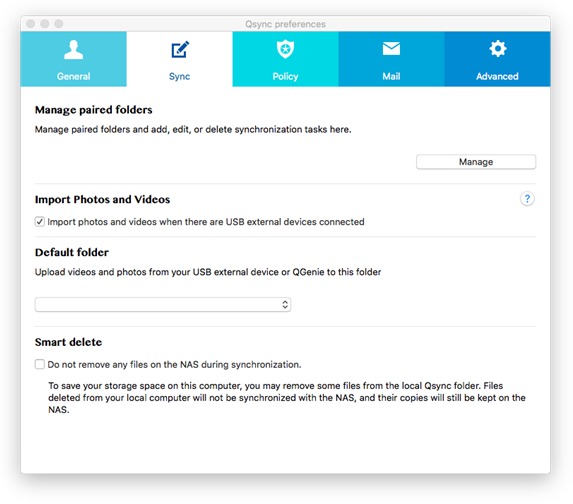Switch to the General tab label
The width and height of the screenshot is (573, 504).
73,76
